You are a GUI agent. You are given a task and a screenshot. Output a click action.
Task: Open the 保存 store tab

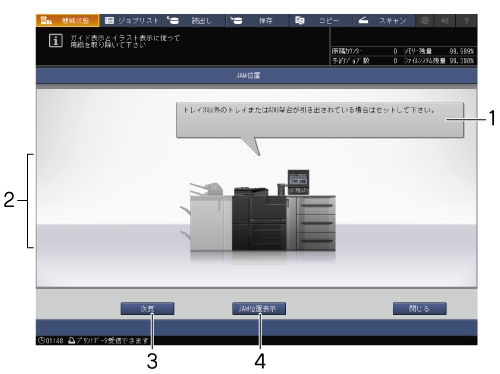[257, 21]
